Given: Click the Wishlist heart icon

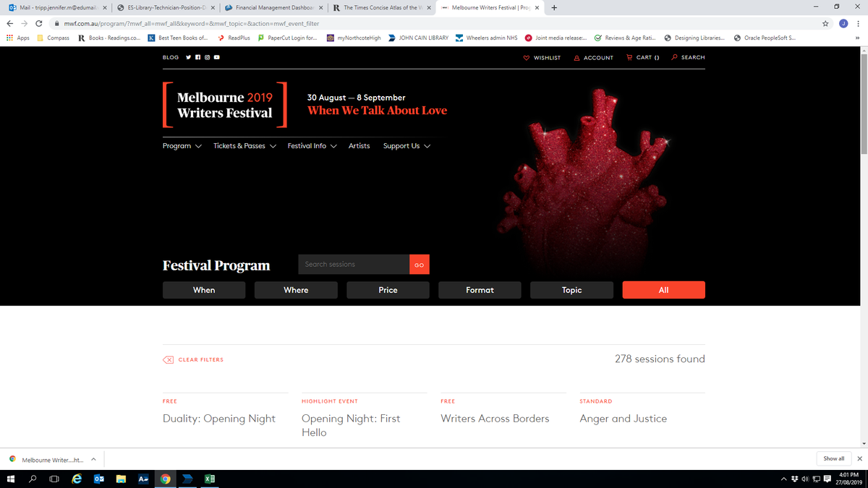Looking at the screenshot, I should 526,58.
